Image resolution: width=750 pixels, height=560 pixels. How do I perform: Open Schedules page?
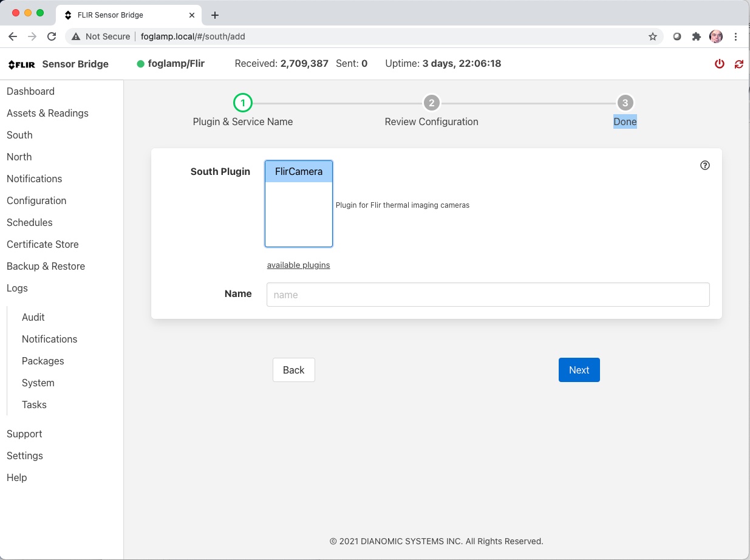(x=29, y=222)
